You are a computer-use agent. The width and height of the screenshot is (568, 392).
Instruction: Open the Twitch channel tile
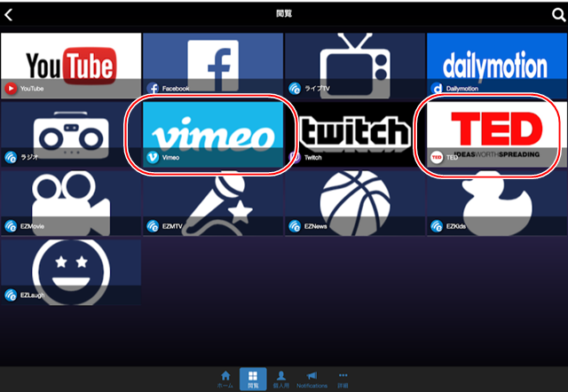[355, 134]
